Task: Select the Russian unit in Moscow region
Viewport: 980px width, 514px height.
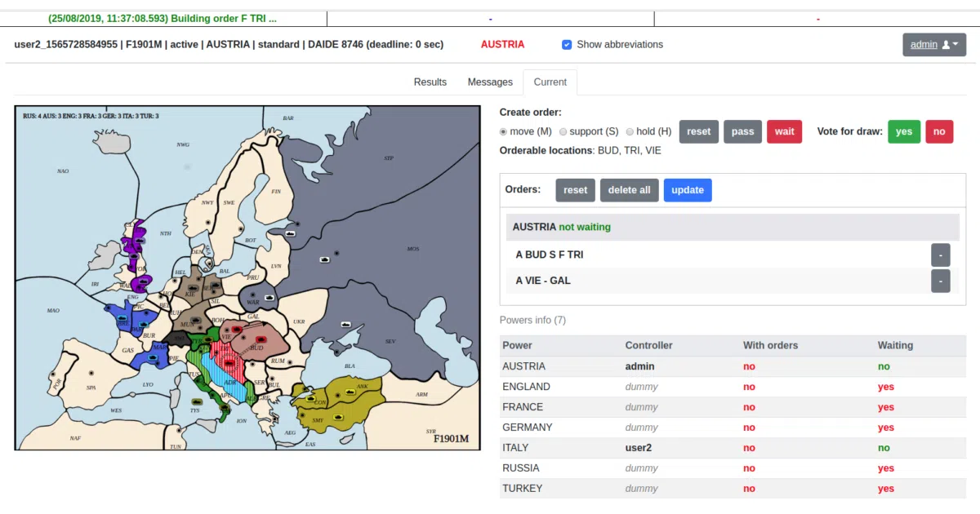Action: (325, 260)
